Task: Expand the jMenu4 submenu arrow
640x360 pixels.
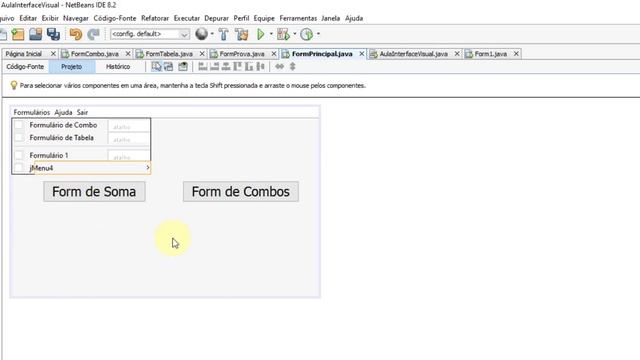Action: [x=147, y=168]
